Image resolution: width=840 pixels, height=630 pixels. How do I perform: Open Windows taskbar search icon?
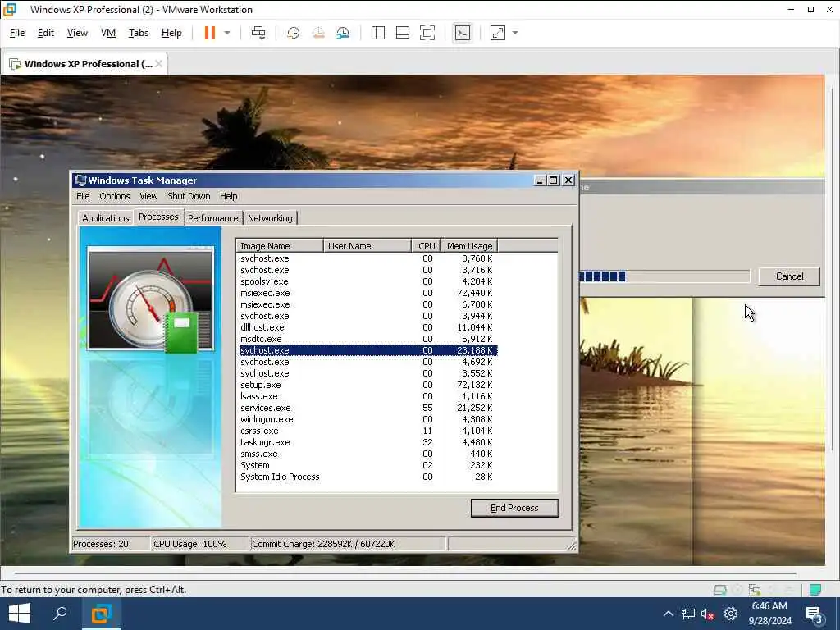60,614
